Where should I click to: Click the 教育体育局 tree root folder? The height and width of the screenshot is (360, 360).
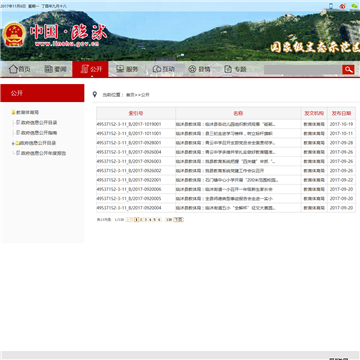click(25, 112)
